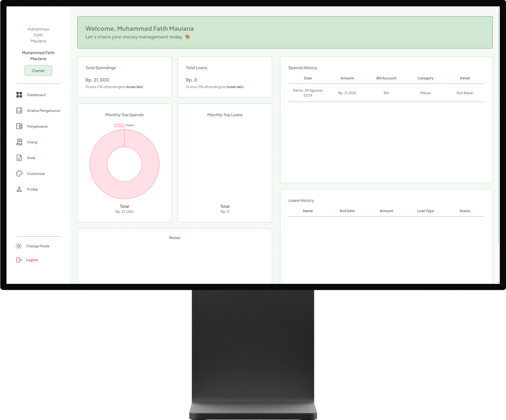Click the Dashboard grid icon
The height and width of the screenshot is (420, 506).
[x=19, y=95]
